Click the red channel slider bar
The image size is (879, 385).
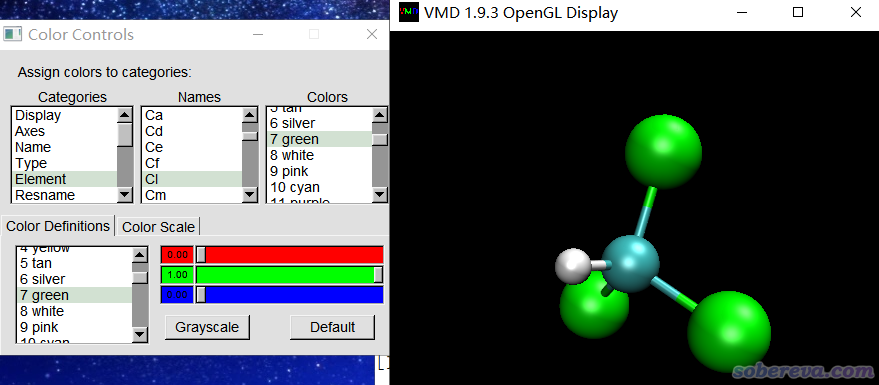(289, 254)
